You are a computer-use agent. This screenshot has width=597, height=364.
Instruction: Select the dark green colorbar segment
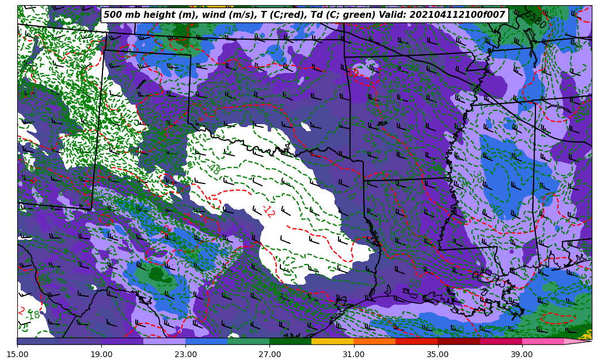click(290, 341)
